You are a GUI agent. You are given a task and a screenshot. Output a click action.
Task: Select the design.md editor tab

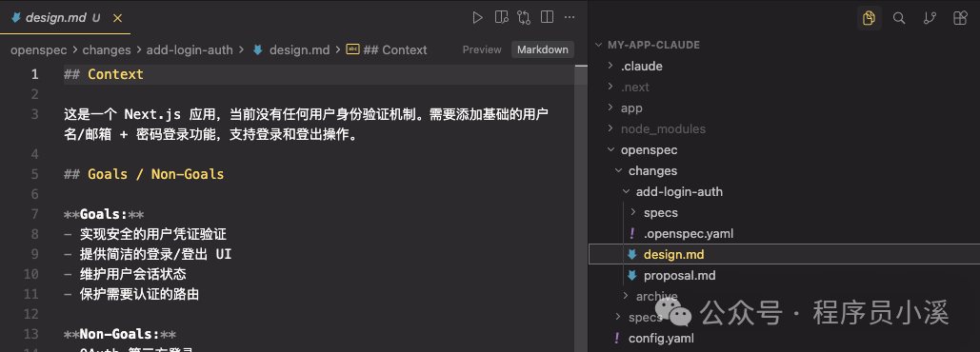coord(65,17)
